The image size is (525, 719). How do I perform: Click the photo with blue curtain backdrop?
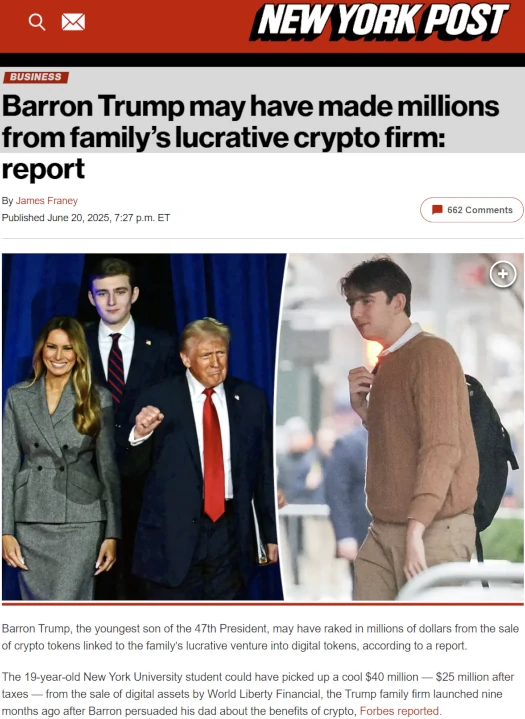143,426
